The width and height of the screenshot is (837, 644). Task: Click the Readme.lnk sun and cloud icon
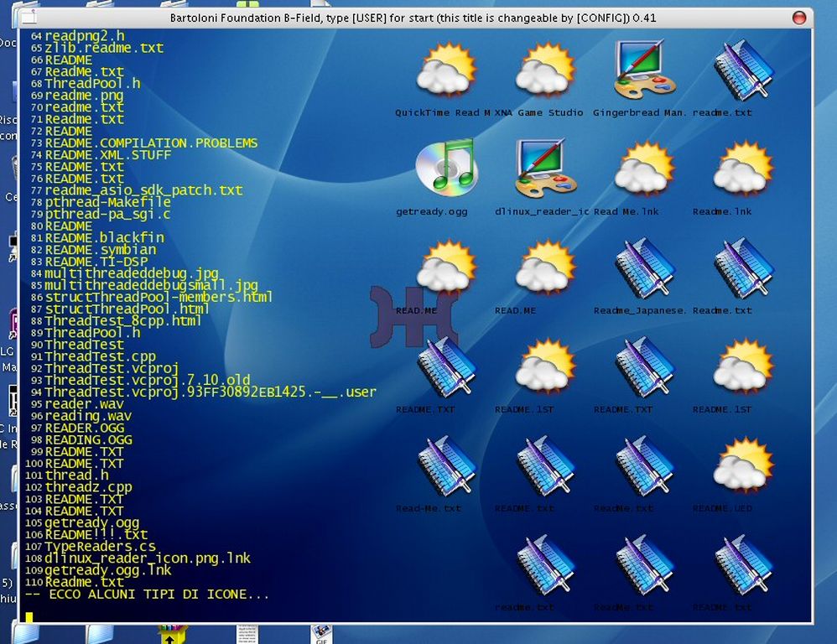click(x=743, y=168)
